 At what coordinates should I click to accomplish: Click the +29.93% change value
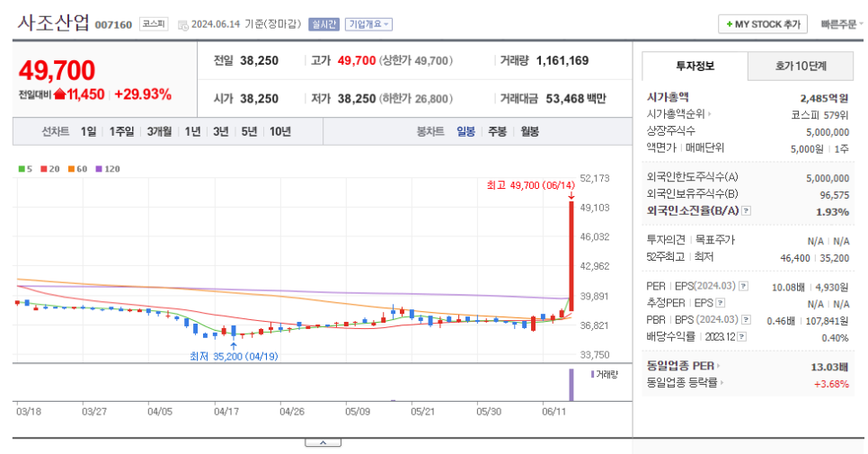143,94
